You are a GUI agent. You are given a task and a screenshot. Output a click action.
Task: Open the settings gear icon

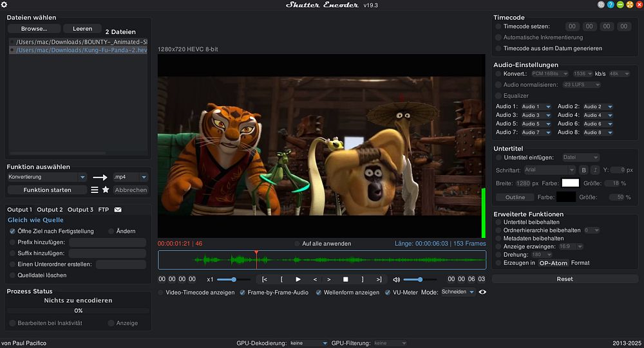click(x=4, y=5)
